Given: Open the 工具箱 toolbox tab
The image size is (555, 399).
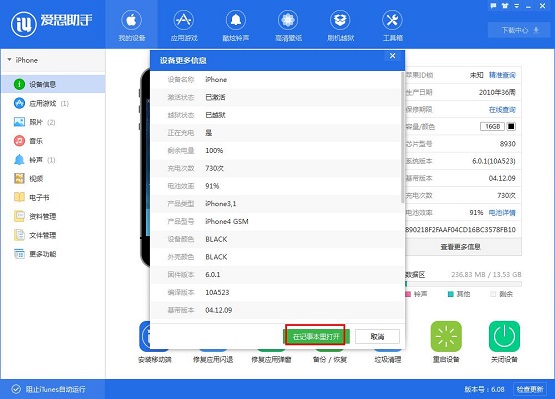Looking at the screenshot, I should point(393,25).
